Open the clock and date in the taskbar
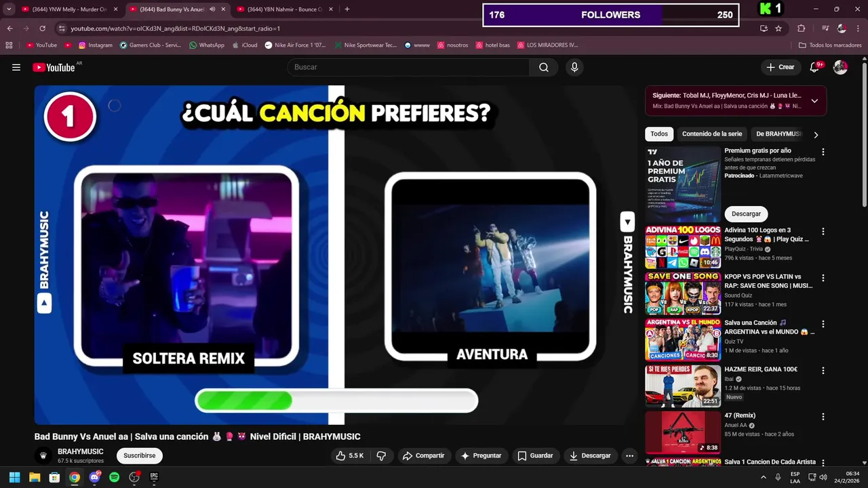Viewport: 868px width, 488px height. pos(847,477)
